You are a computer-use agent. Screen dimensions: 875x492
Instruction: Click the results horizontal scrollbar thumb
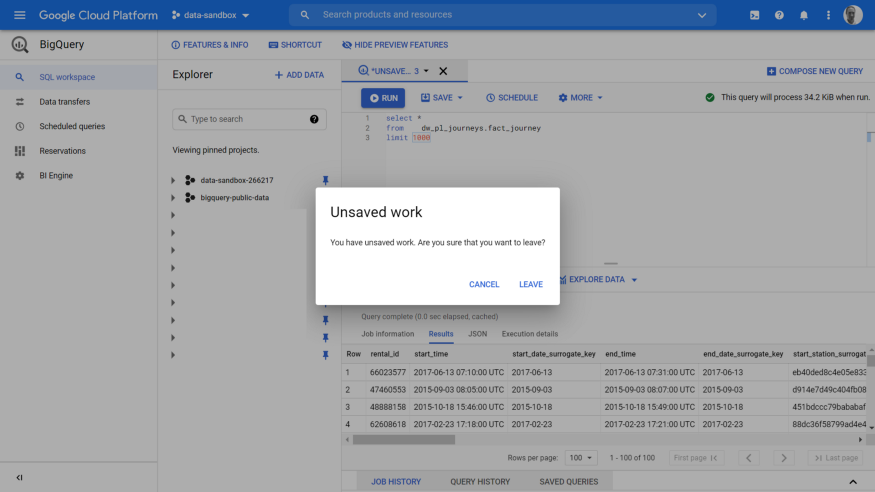(x=403, y=440)
